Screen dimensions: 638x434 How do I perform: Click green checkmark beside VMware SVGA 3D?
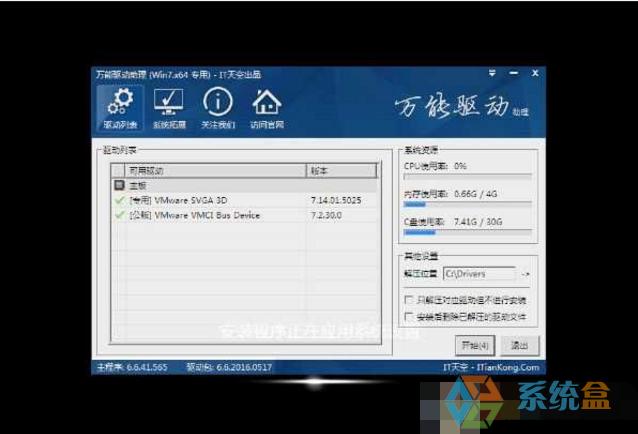(120, 200)
